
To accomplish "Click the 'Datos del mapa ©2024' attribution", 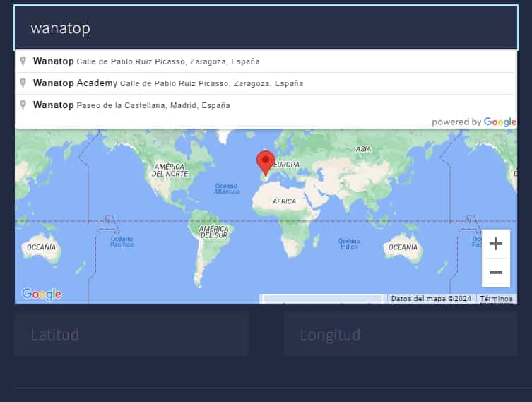I will (431, 299).
